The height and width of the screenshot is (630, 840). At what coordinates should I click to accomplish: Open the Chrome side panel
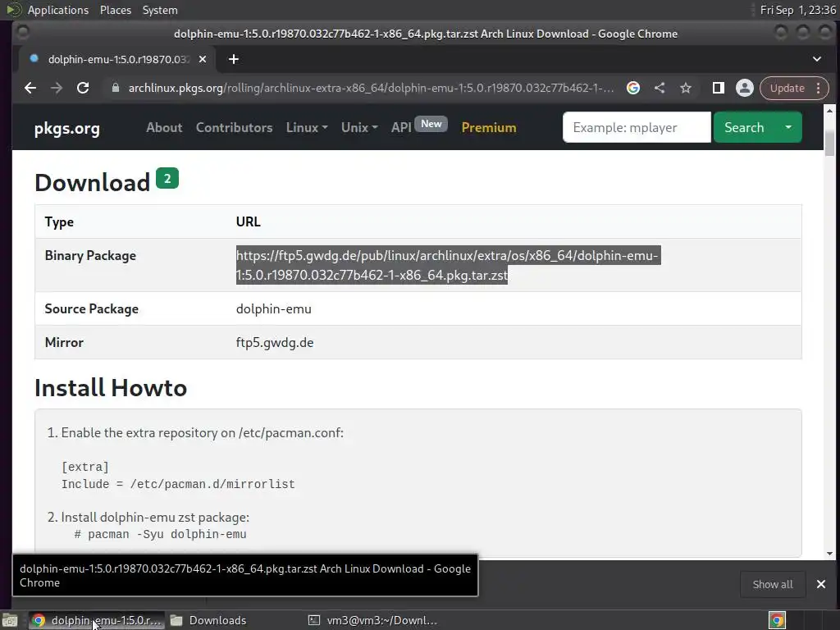click(719, 88)
